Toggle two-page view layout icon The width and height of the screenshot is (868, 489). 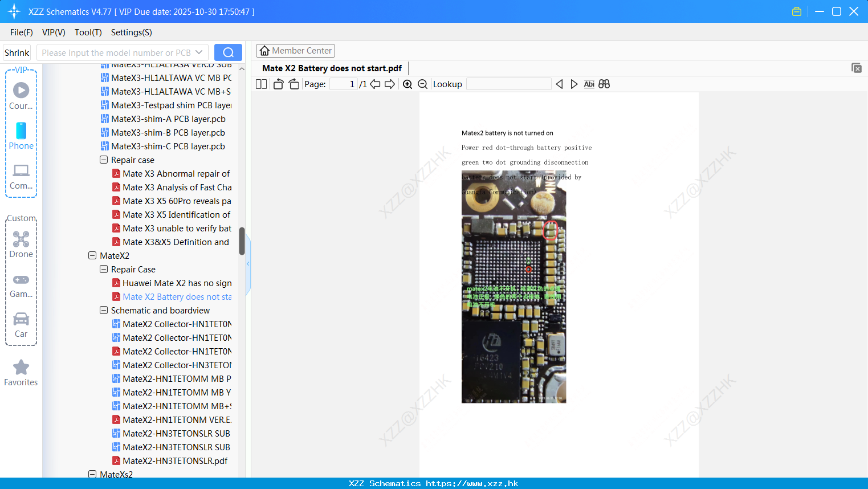point(262,84)
